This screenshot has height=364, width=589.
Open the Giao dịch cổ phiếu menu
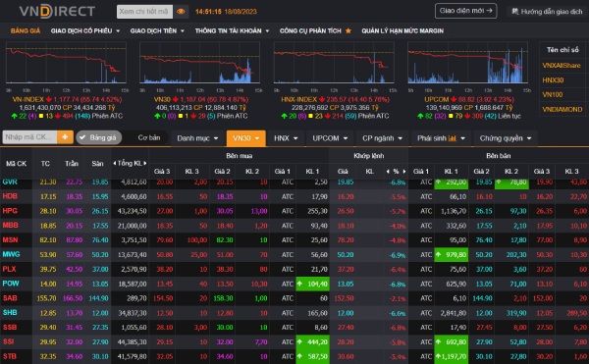point(85,30)
